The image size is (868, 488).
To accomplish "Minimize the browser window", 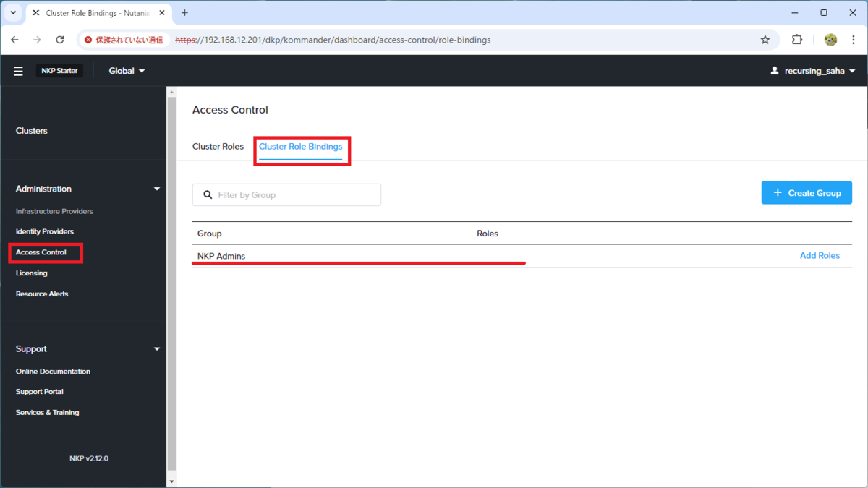I will (795, 13).
